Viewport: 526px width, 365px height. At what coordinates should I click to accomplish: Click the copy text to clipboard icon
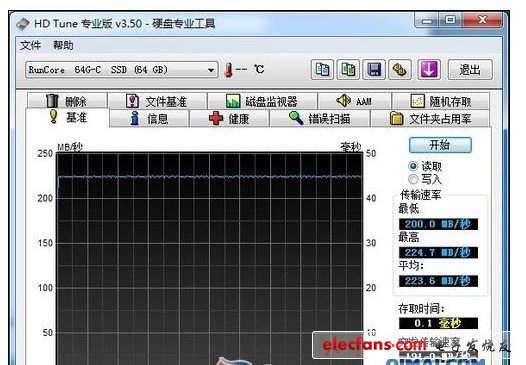coord(322,69)
